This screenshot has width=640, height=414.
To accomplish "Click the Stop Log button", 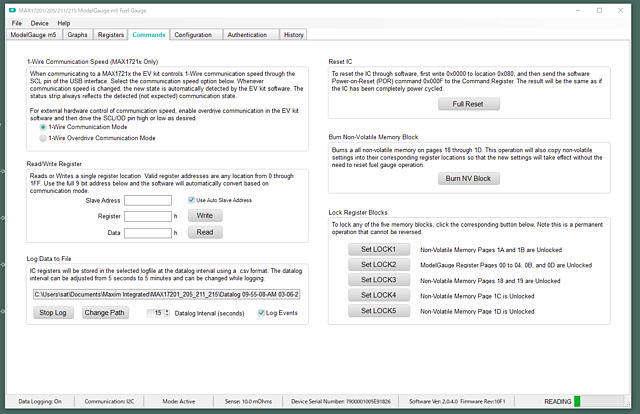I will click(53, 312).
